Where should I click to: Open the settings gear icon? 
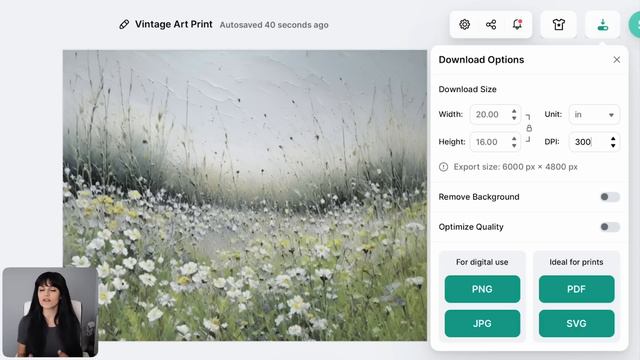(464, 24)
